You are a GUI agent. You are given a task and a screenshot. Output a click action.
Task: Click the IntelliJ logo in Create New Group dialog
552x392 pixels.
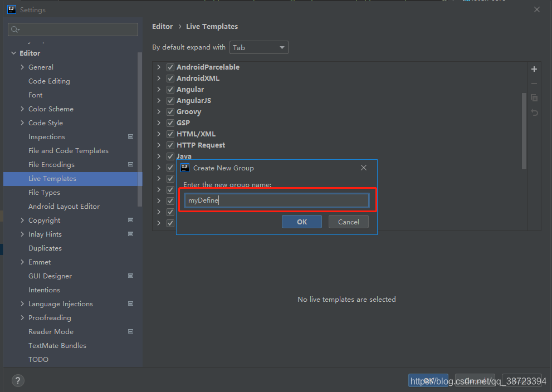tap(185, 168)
